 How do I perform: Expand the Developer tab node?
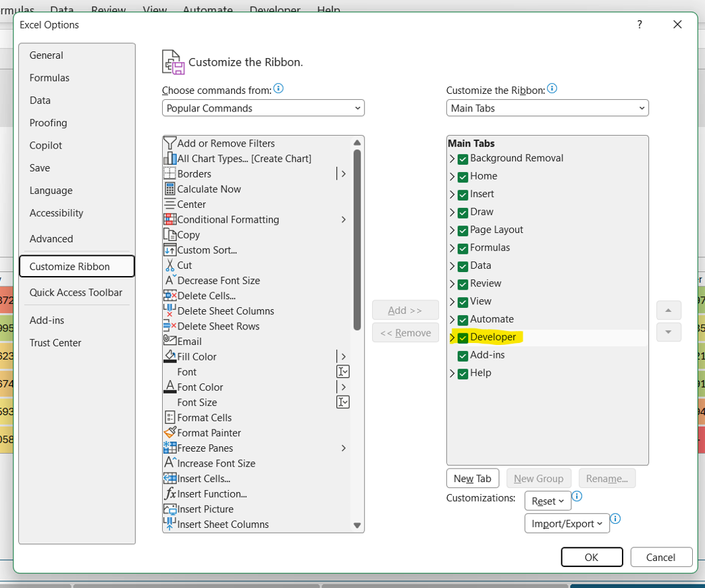click(452, 337)
